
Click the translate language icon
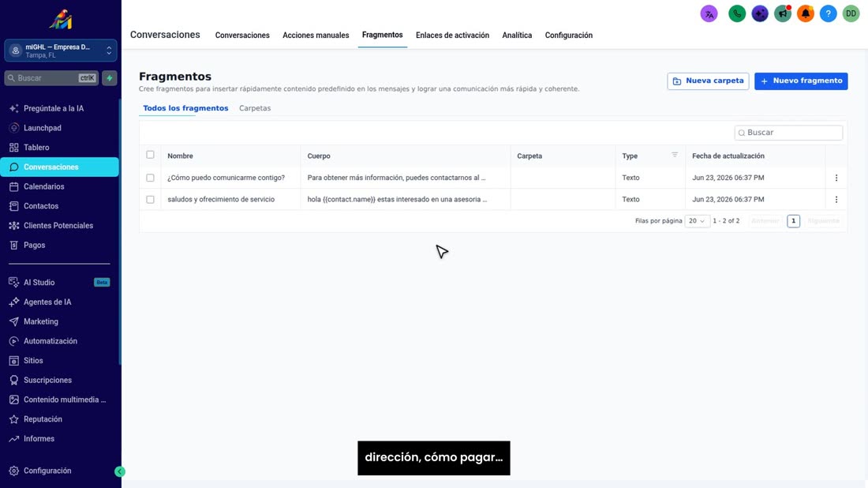[709, 14]
